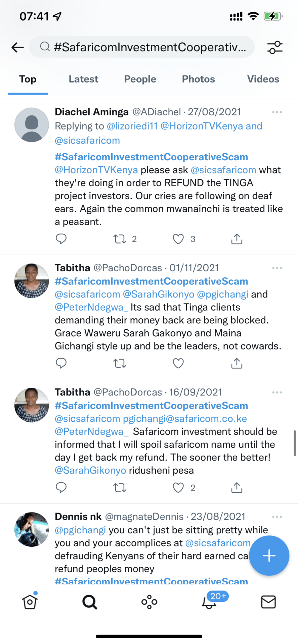Expand options menu on Tabitha's 01/11/2021 tweet
The image size is (298, 644).
click(277, 268)
